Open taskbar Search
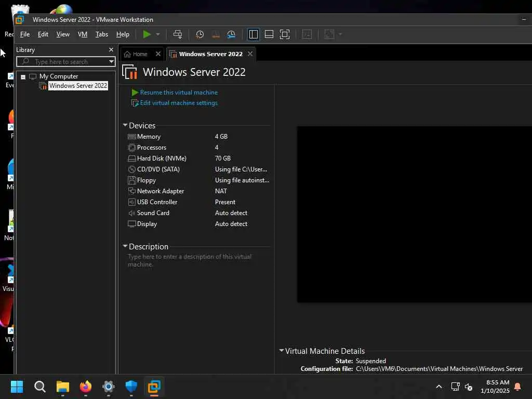532x399 pixels. pos(40,387)
